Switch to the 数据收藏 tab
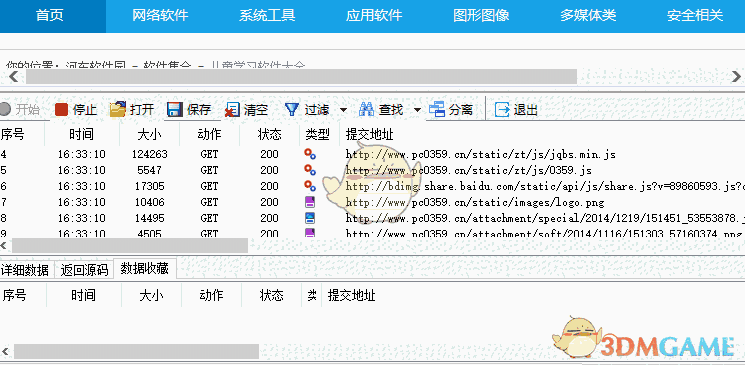The height and width of the screenshot is (365, 745). coord(144,269)
